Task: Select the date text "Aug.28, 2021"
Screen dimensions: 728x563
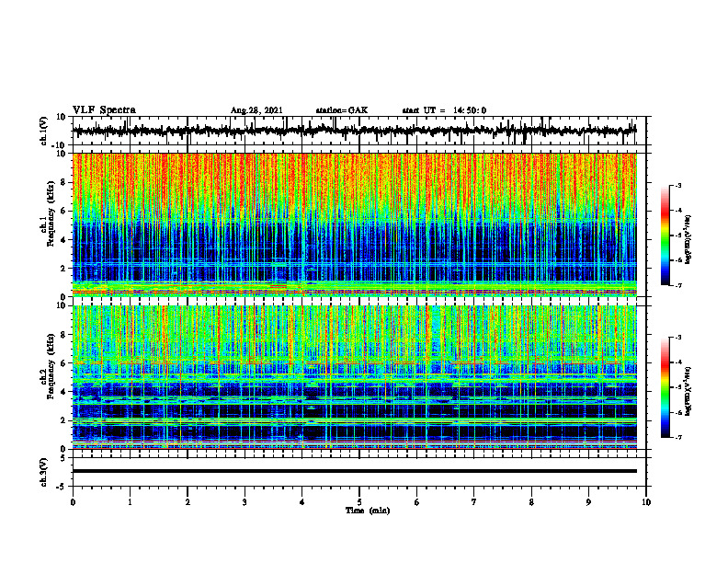Action: point(256,110)
